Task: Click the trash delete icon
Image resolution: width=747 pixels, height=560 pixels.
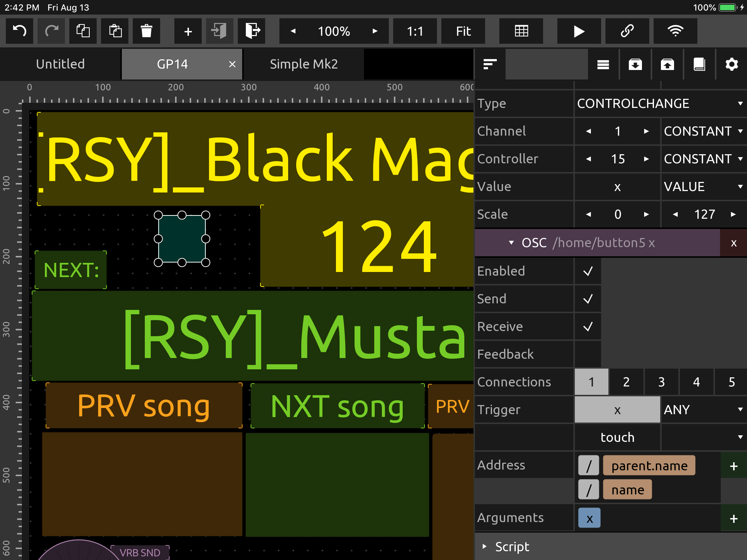Action: tap(147, 31)
